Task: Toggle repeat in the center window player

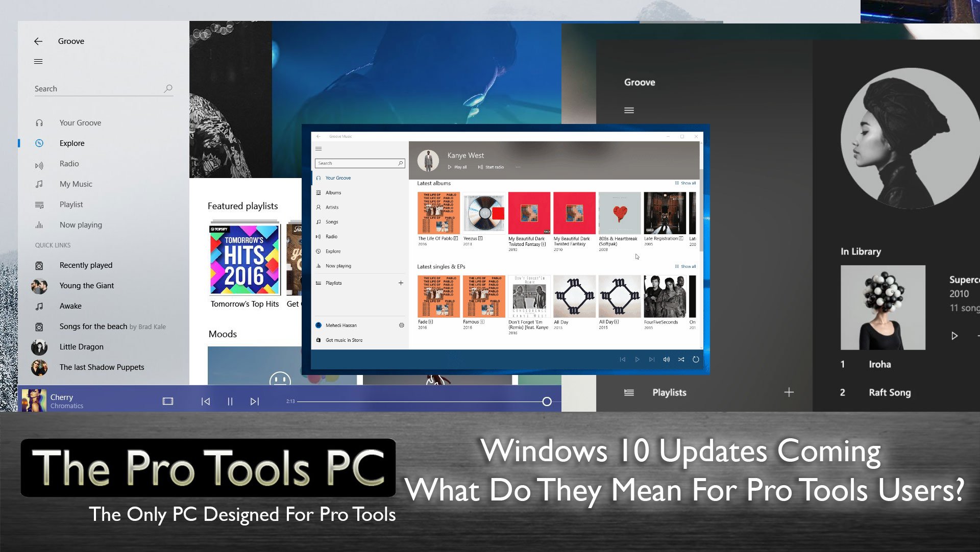Action: click(696, 360)
